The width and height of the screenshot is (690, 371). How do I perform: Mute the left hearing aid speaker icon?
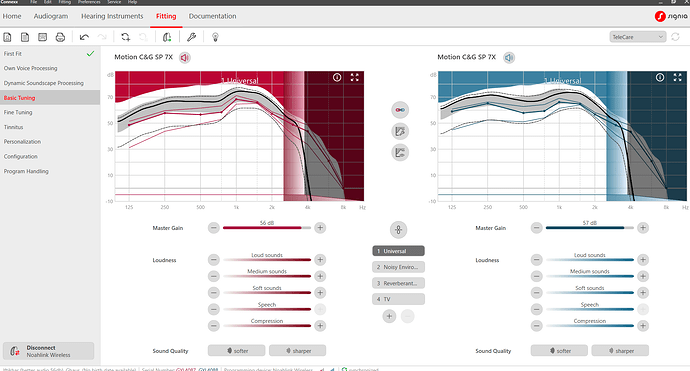tap(185, 58)
